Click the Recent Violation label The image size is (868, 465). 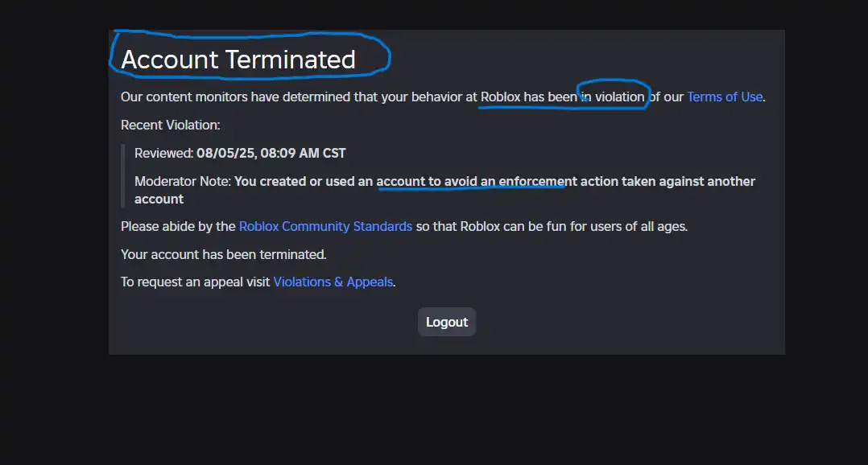(171, 125)
